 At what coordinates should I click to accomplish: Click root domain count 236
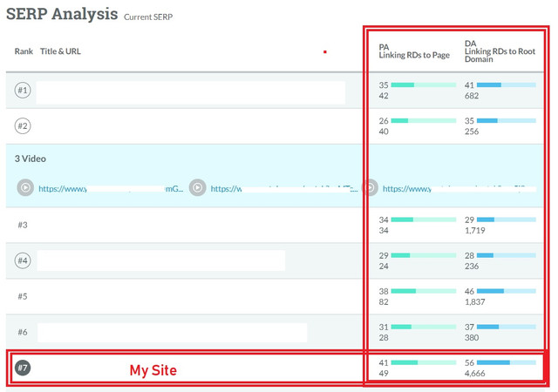pyautogui.click(x=472, y=266)
